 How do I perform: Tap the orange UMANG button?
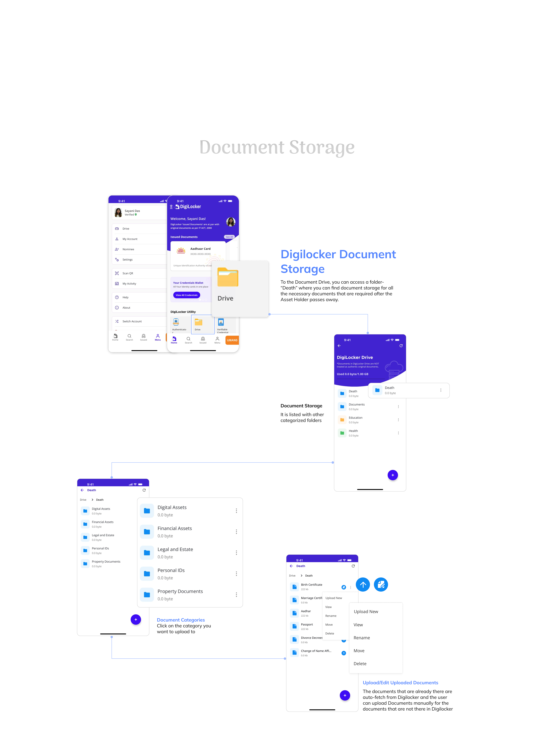coord(232,340)
